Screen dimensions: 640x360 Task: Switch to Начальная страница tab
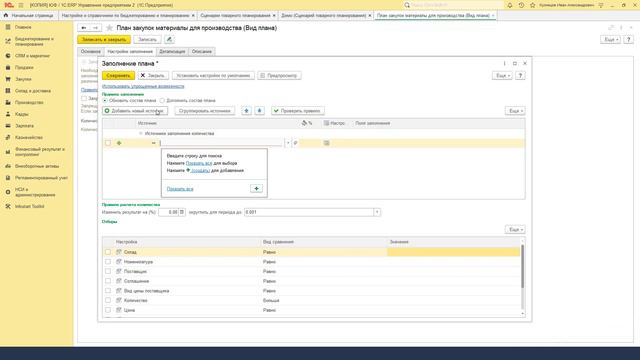pyautogui.click(x=29, y=16)
